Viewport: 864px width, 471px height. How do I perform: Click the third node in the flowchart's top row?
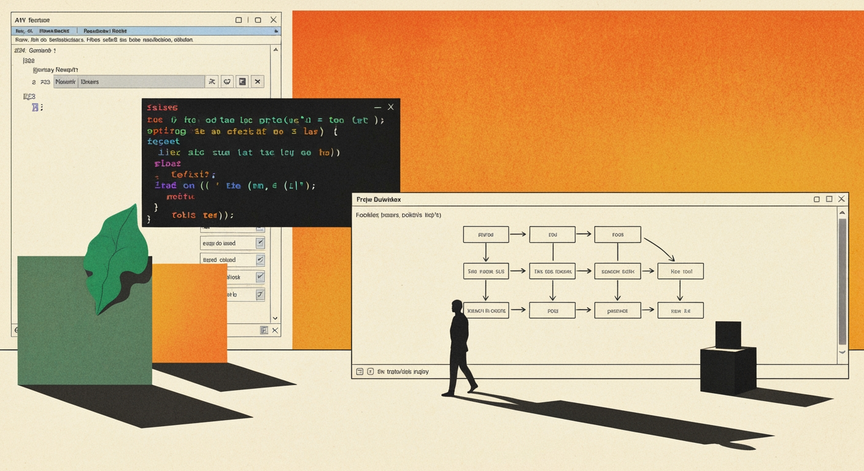(617, 234)
